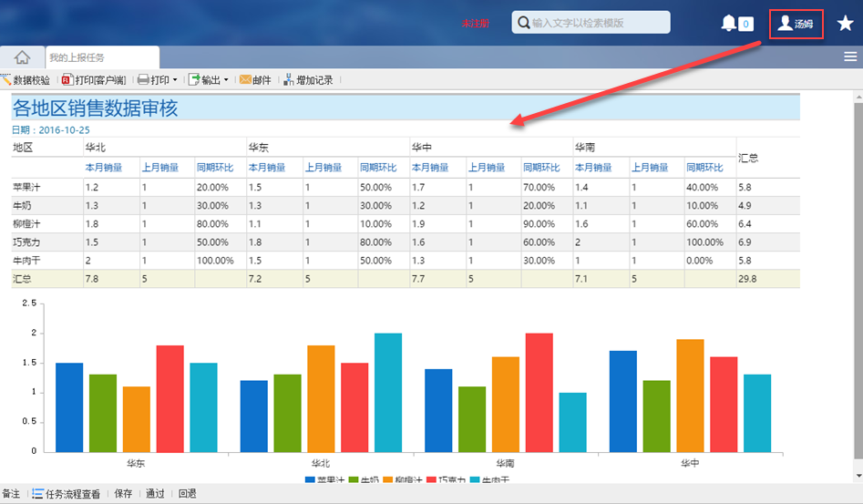Click the 回退 button

pyautogui.click(x=188, y=494)
